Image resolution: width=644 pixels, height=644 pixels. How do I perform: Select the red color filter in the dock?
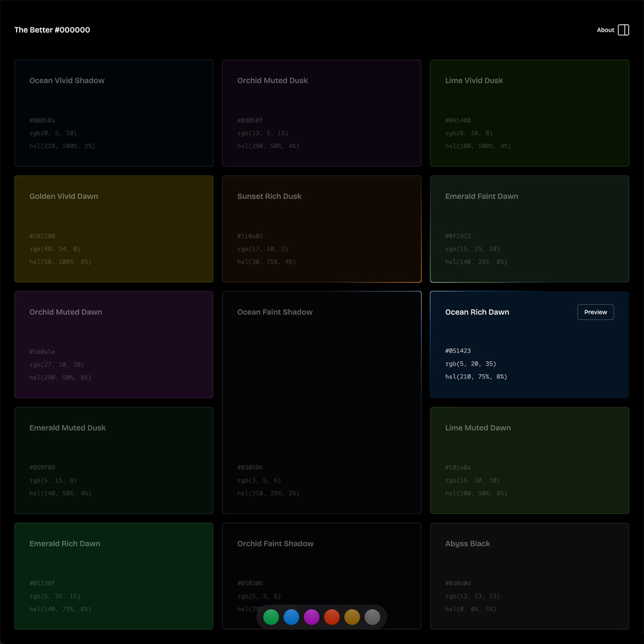click(x=332, y=617)
